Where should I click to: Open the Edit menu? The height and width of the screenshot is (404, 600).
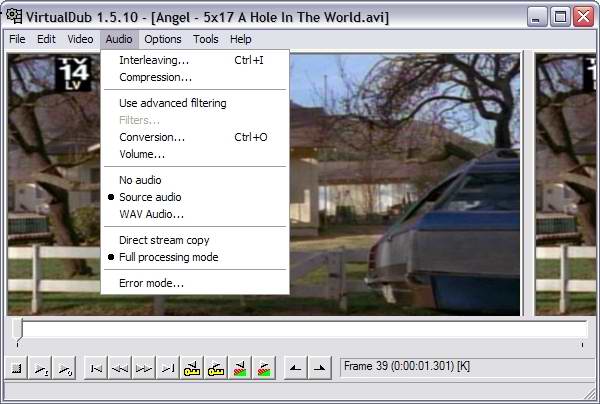pos(46,39)
